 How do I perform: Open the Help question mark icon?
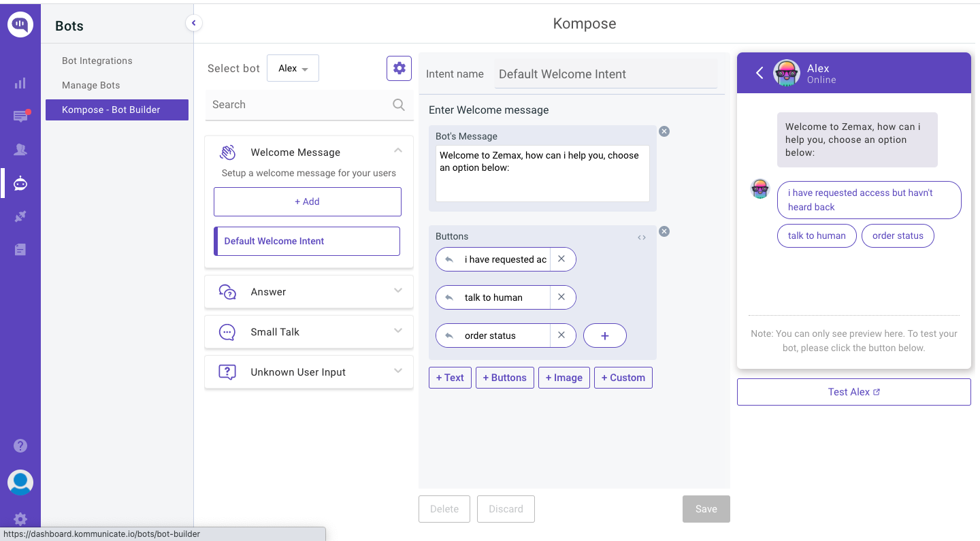pyautogui.click(x=20, y=446)
